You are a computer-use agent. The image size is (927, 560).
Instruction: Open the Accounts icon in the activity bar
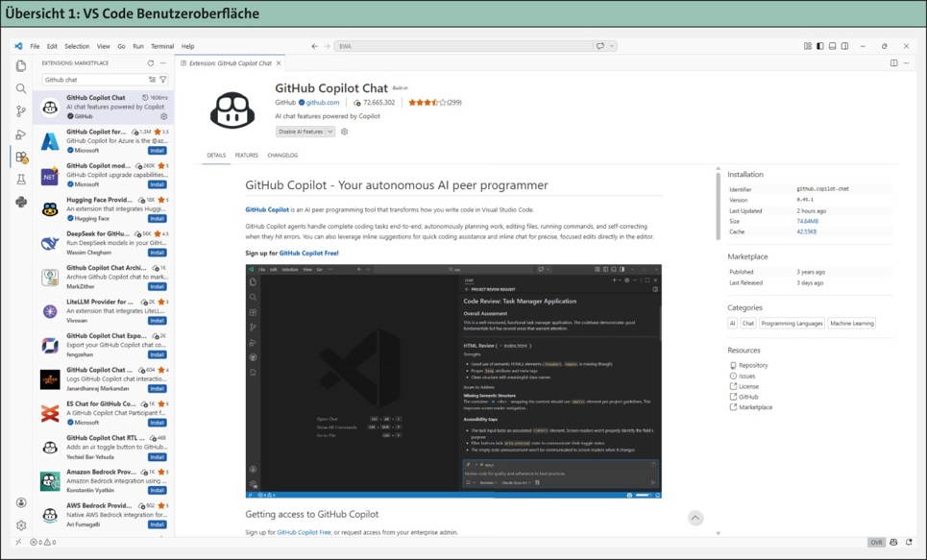tap(21, 502)
